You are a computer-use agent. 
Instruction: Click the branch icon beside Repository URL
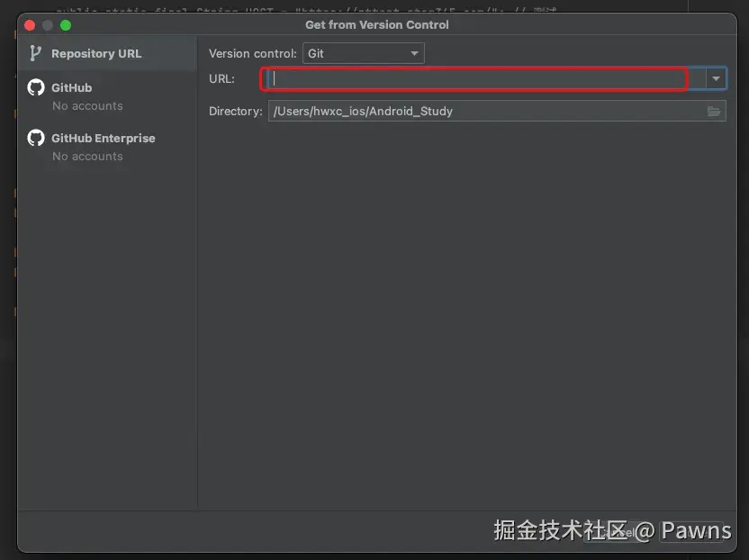coord(35,53)
